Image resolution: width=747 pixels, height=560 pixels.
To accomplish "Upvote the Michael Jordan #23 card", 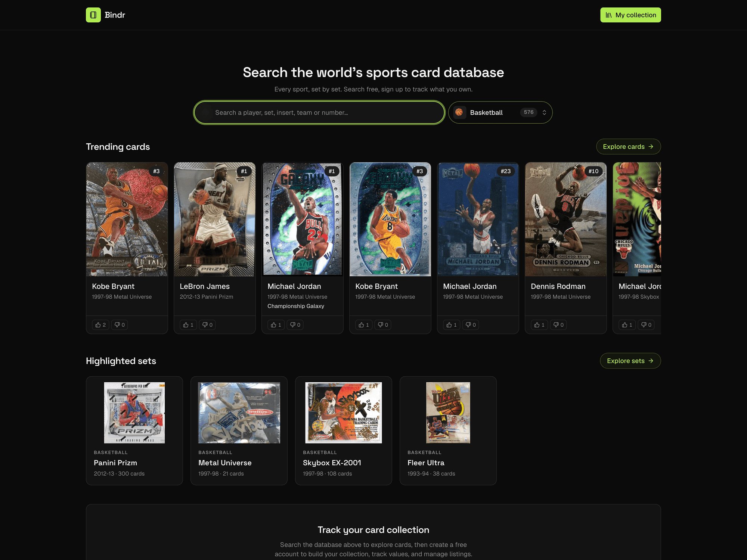I will [452, 325].
